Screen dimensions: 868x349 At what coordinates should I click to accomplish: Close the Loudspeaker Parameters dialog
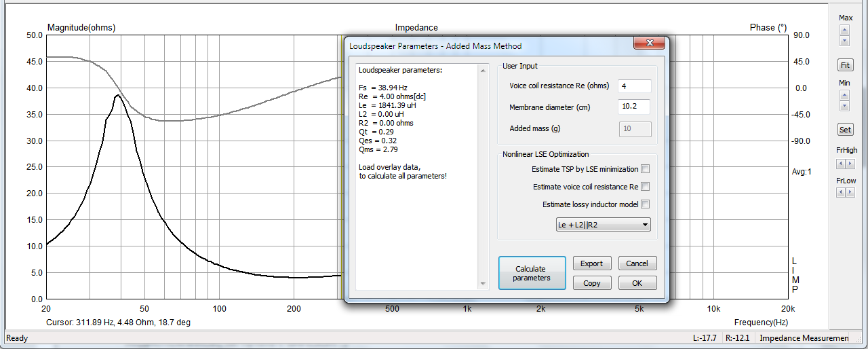coord(649,43)
